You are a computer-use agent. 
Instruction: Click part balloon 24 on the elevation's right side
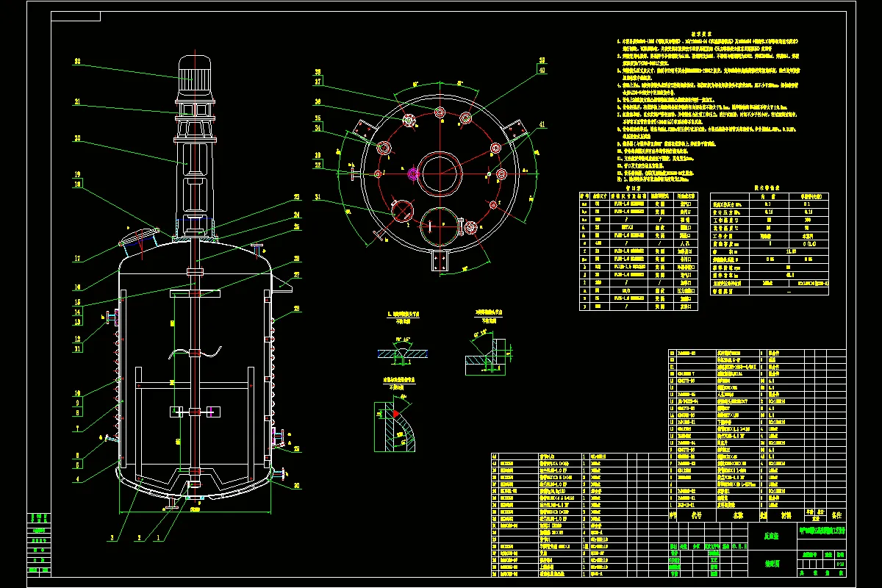pos(298,215)
